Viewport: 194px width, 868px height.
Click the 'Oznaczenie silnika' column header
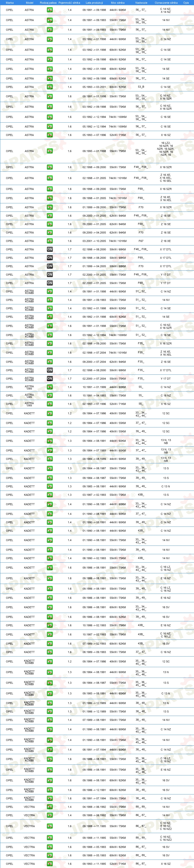166,3
